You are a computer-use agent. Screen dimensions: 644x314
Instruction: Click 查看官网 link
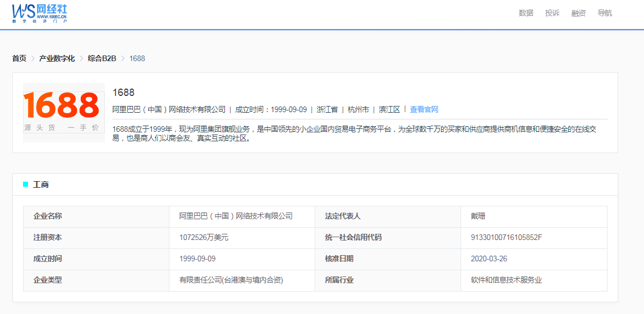424,109
